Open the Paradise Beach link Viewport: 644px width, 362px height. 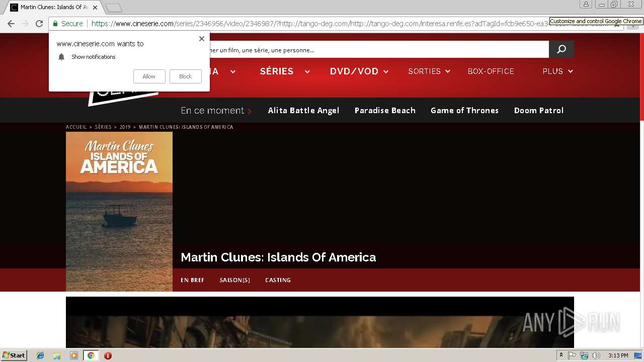coord(385,111)
